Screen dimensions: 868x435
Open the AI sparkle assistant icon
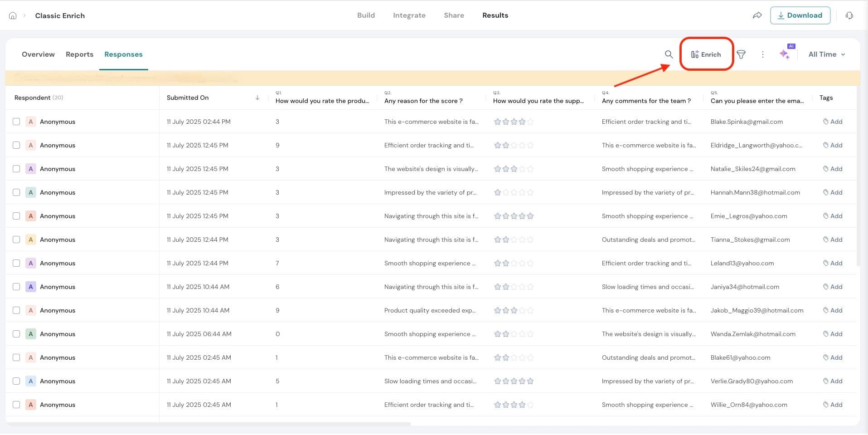click(785, 54)
